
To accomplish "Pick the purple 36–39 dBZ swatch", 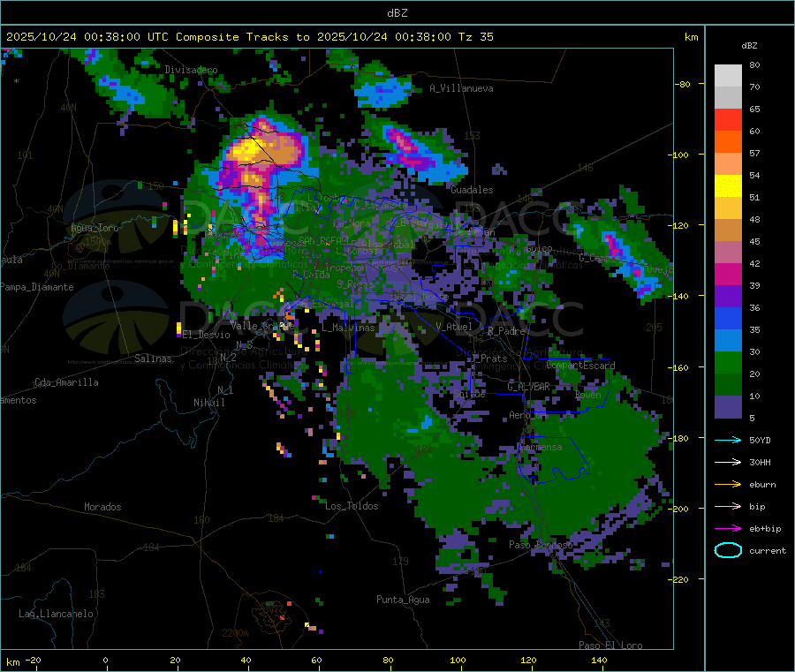I will click(x=728, y=297).
